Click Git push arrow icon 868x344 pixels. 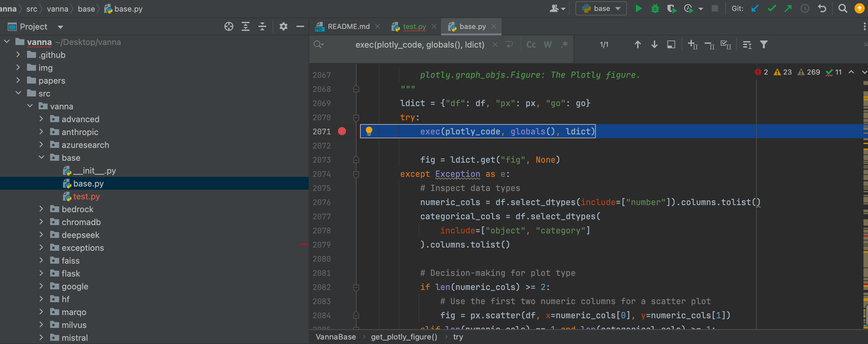coord(788,8)
